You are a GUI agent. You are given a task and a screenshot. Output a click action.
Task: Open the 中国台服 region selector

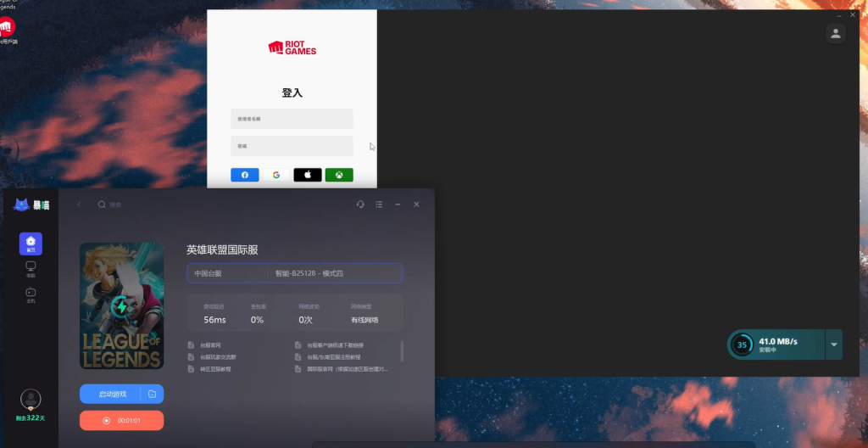click(x=227, y=273)
